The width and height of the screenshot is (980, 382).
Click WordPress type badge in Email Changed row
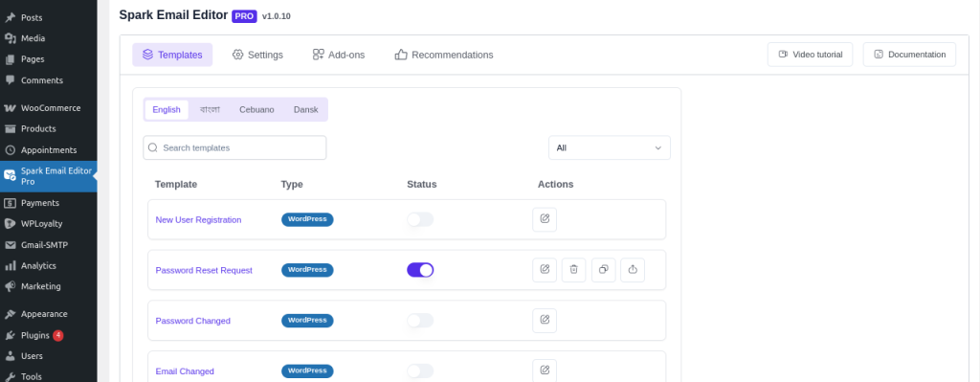(x=307, y=371)
